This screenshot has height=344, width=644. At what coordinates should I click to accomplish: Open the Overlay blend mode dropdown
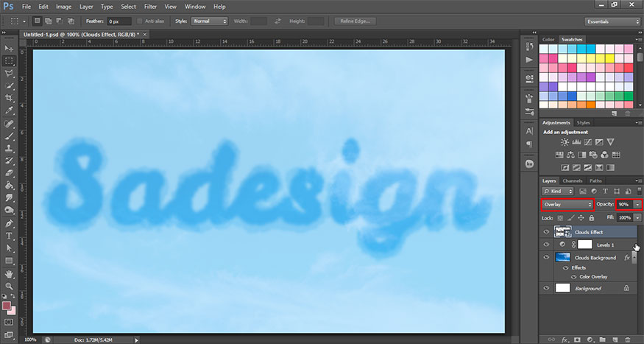567,204
